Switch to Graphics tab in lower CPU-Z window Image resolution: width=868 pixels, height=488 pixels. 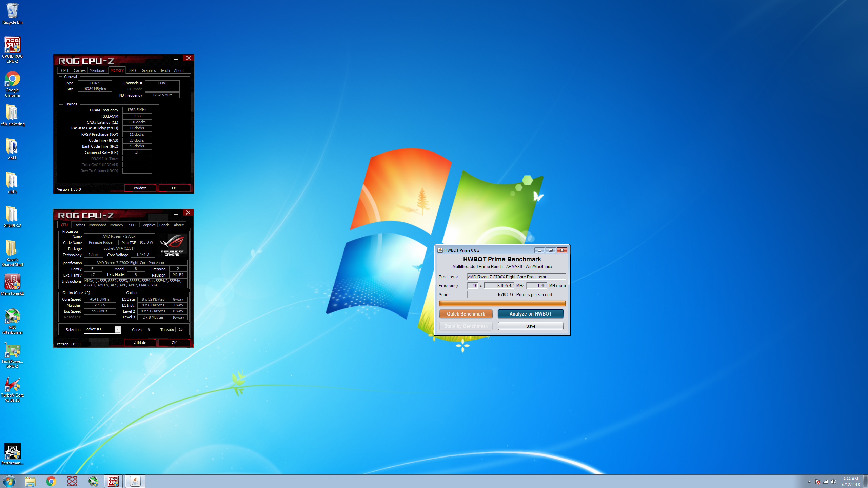click(x=149, y=225)
